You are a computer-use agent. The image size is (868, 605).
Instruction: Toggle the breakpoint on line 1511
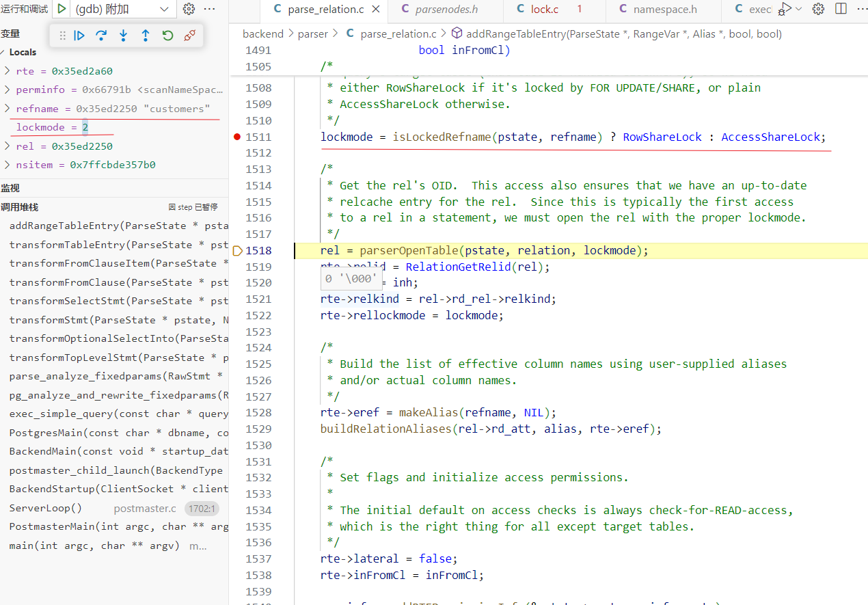tap(237, 137)
